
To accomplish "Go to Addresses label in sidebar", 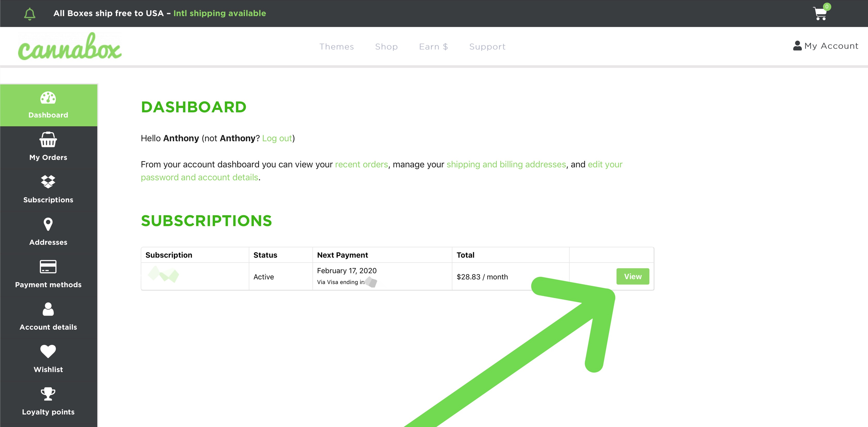I will 48,242.
